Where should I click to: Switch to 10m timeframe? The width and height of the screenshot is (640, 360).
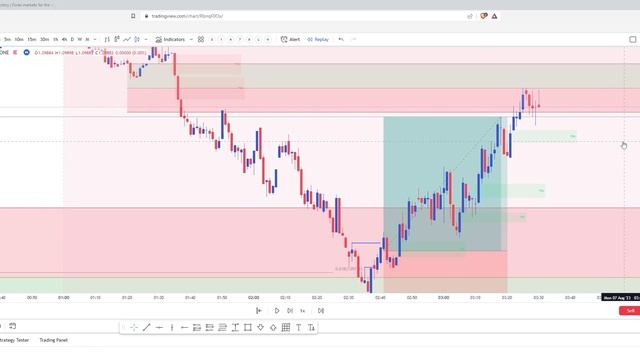point(19,40)
